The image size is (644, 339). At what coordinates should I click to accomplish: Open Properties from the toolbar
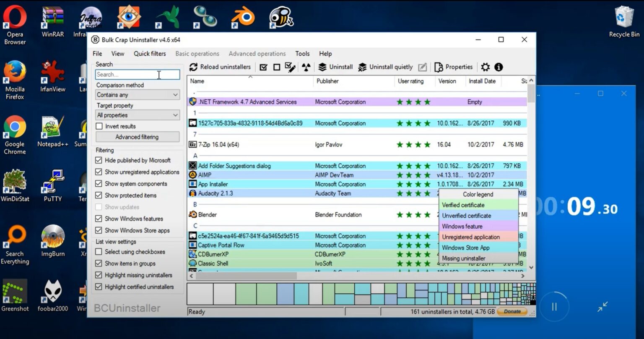[x=453, y=67]
